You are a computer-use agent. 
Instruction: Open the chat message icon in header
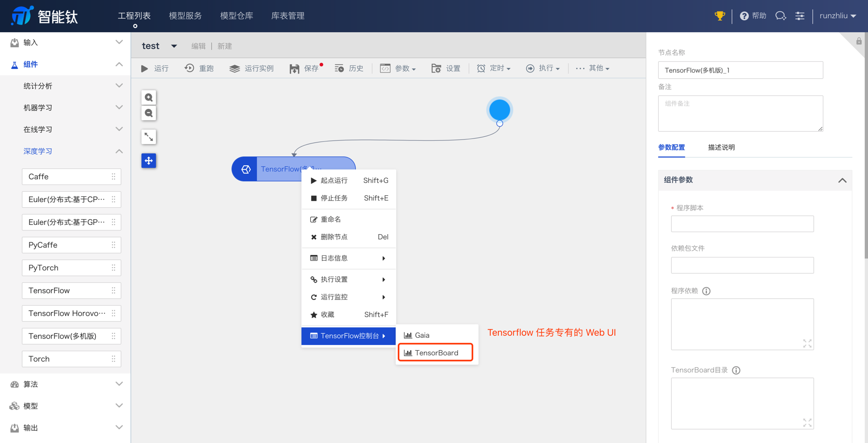point(780,16)
